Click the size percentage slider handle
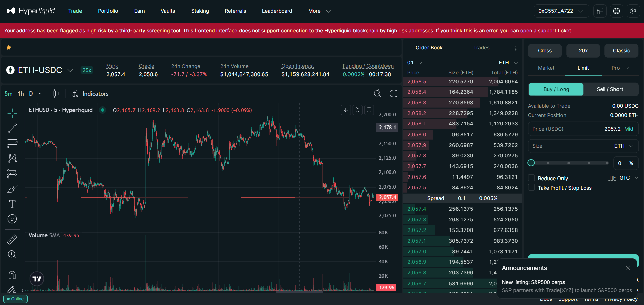The height and width of the screenshot is (305, 644). point(531,163)
